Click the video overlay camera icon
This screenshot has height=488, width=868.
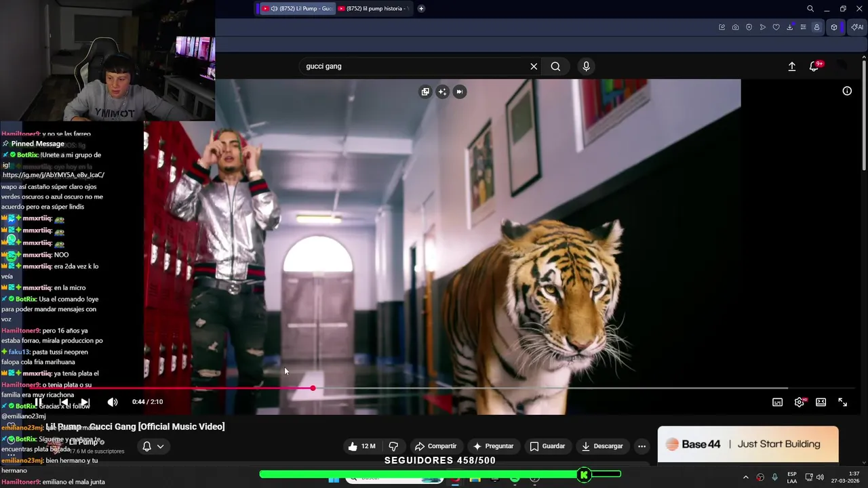click(460, 91)
